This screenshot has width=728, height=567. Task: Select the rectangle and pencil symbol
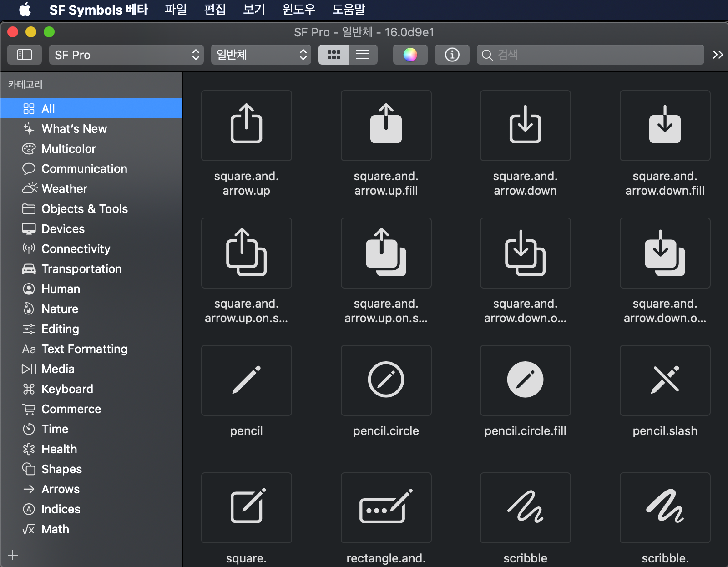(x=386, y=508)
